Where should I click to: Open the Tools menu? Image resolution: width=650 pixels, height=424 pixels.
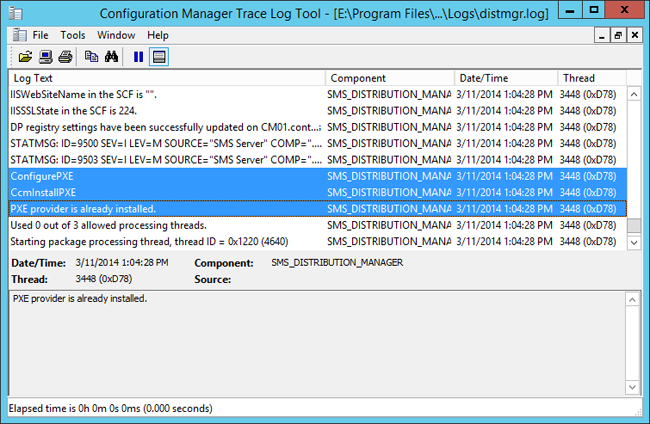[x=73, y=35]
